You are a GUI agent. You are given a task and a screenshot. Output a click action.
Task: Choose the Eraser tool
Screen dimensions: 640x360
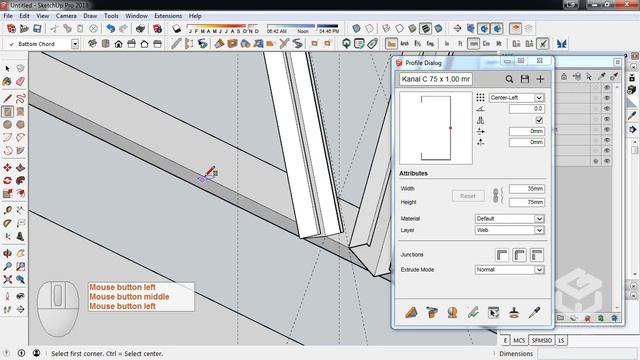(x=20, y=82)
